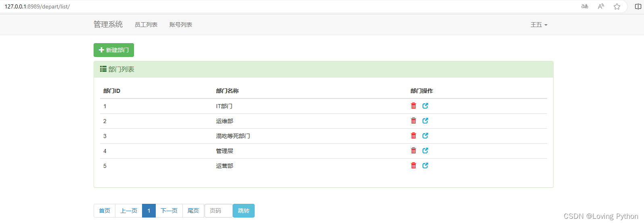Click the browser favorites star icon
This screenshot has width=644, height=224.
click(x=617, y=6)
